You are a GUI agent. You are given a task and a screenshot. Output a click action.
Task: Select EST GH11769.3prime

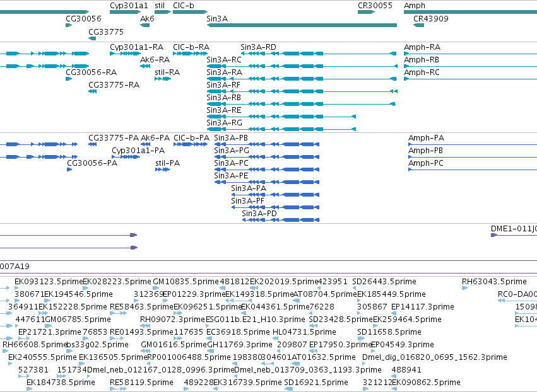coord(211,351)
